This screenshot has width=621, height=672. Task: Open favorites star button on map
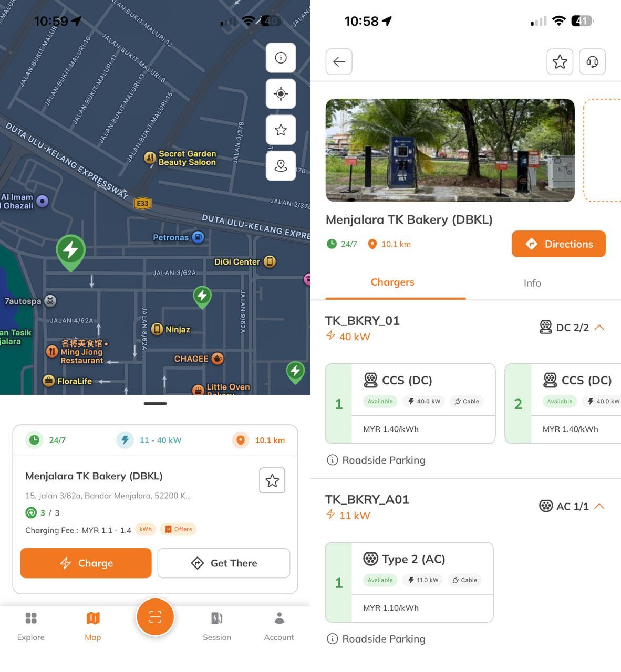[281, 130]
